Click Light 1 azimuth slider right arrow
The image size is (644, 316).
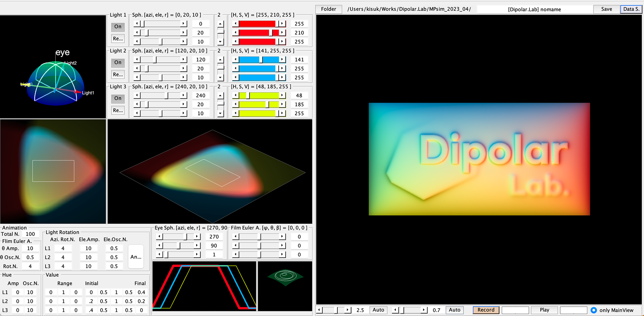coord(183,24)
